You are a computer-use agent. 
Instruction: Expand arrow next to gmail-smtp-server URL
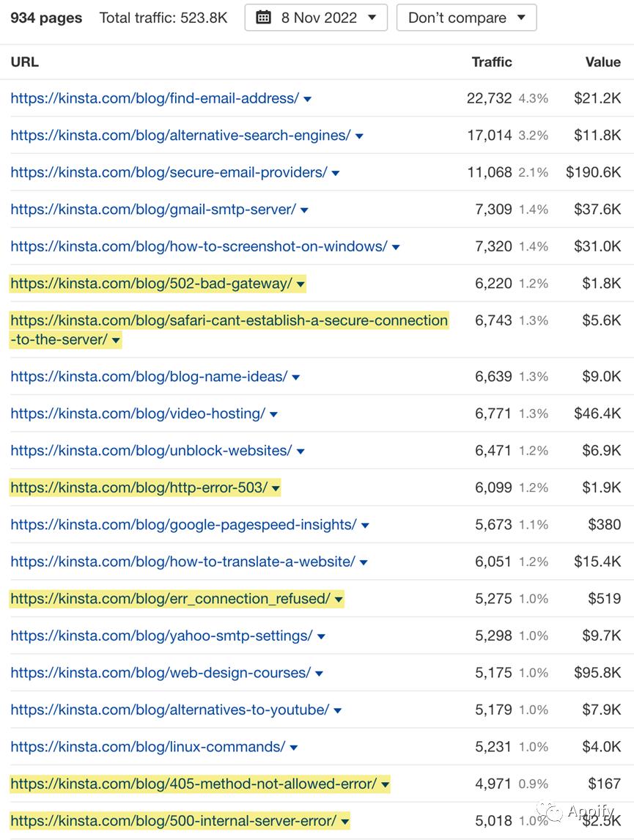point(305,210)
